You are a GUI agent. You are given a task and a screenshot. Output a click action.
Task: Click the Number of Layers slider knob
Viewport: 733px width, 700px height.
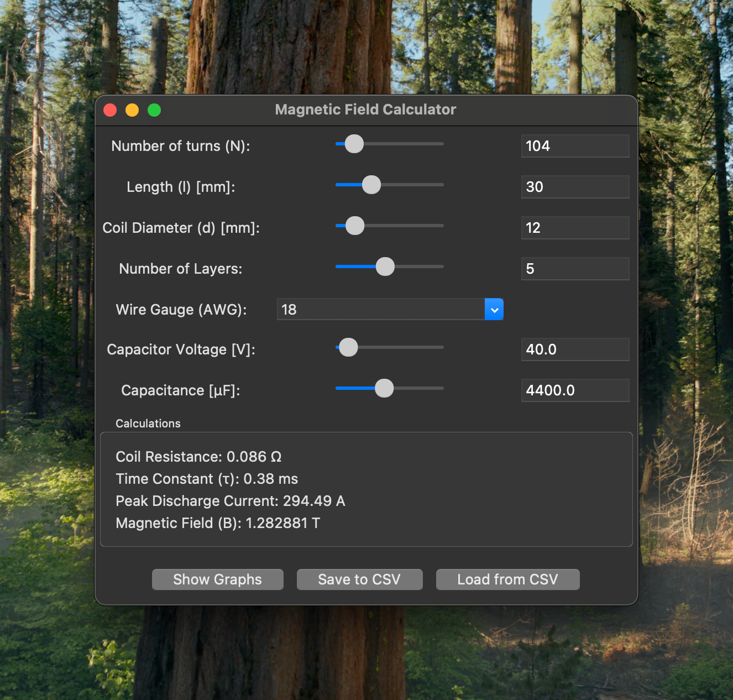pos(385,267)
